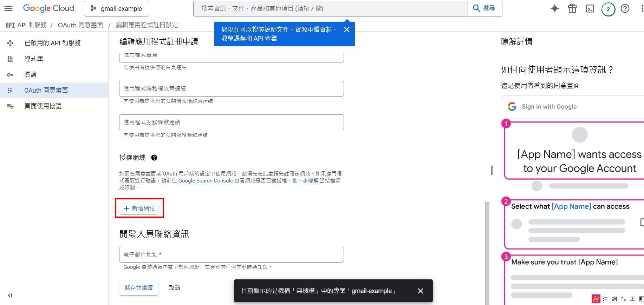Click the 已啟用的 API 和服務 icon
Image resolution: width=644 pixels, height=305 pixels.
pos(10,43)
